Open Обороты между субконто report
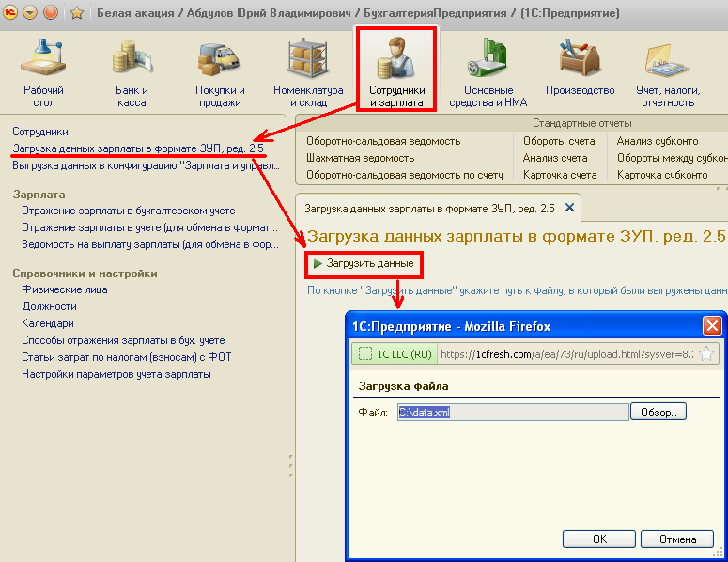The image size is (728, 562). click(673, 158)
